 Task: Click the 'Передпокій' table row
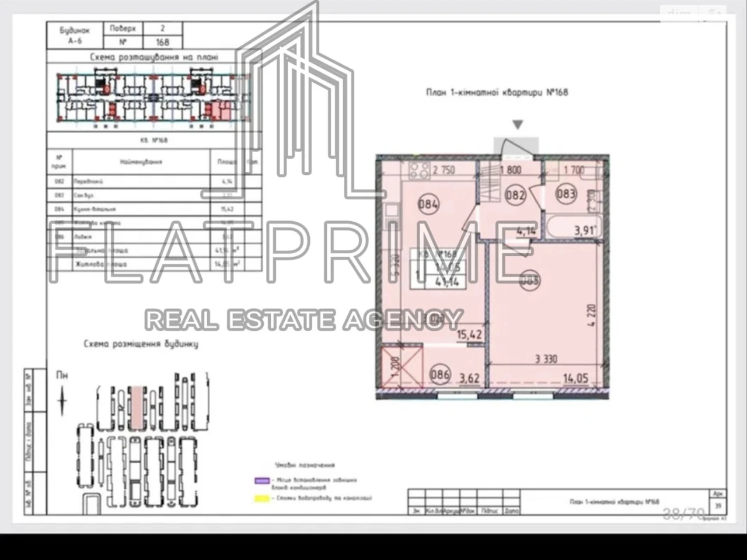pos(153,181)
